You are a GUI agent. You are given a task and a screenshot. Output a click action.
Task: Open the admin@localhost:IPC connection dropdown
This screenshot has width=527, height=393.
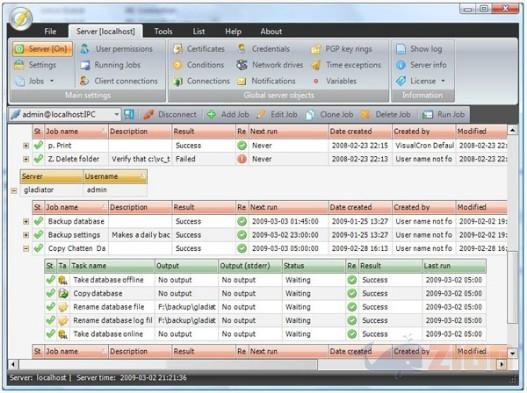click(116, 115)
